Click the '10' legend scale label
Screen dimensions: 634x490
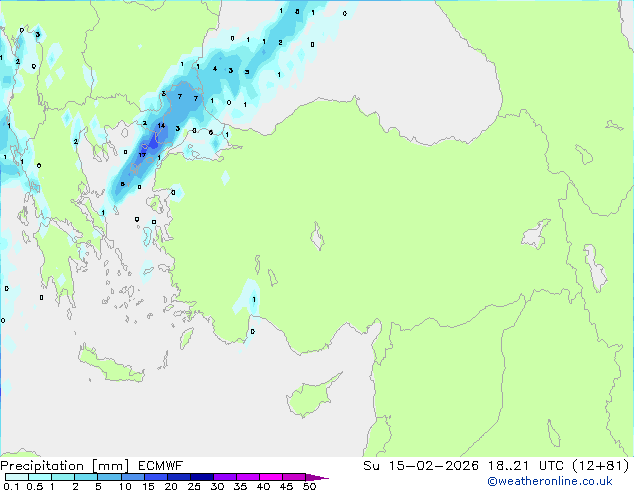coord(125,486)
